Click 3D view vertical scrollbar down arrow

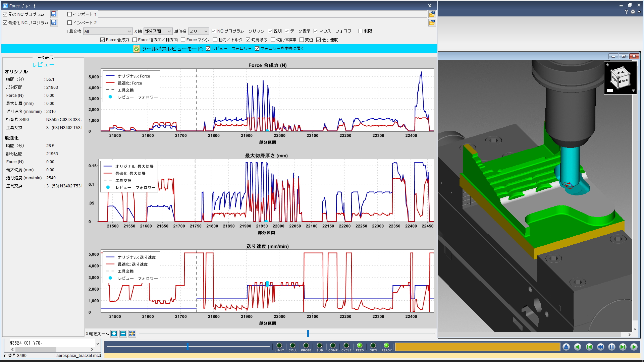pos(635,329)
